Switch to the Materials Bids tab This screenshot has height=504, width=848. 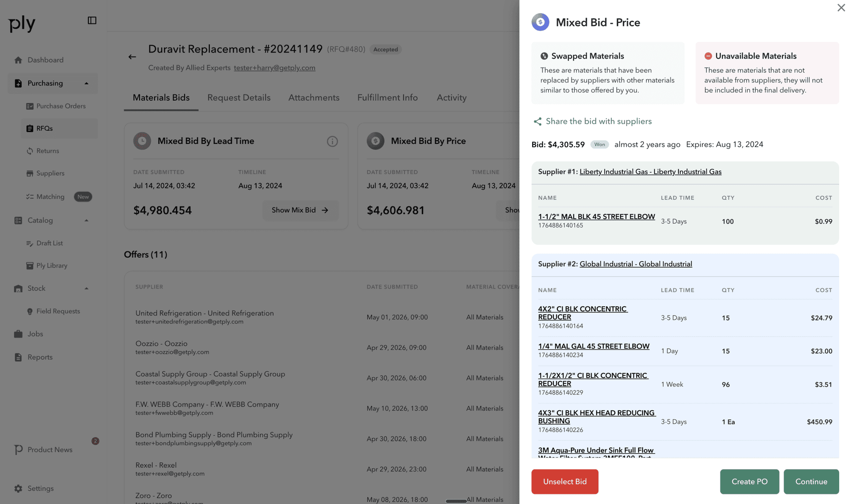[161, 98]
